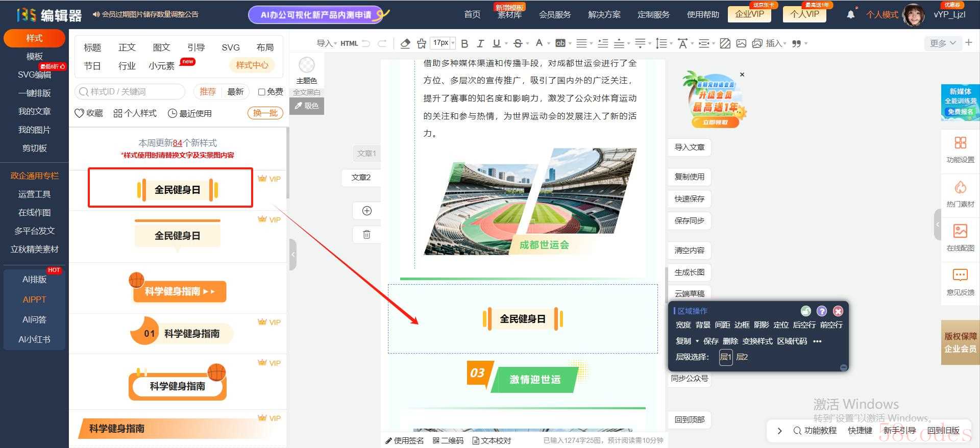The height and width of the screenshot is (448, 980).
Task: Open 功能设置 in right sidebar
Action: [960, 149]
